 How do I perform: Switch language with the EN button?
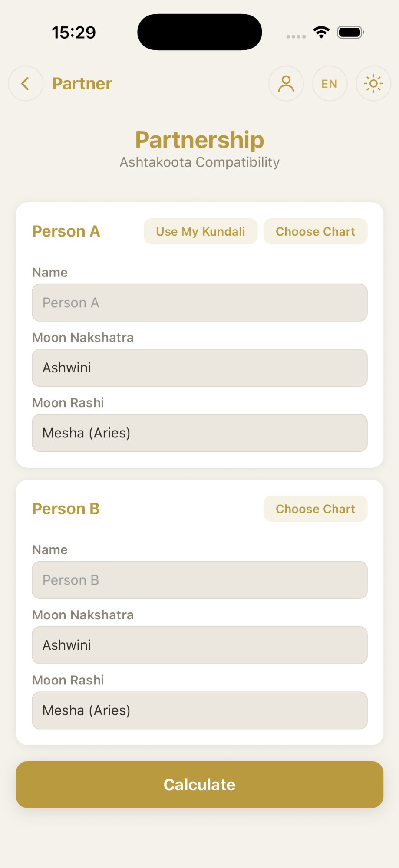pos(330,84)
